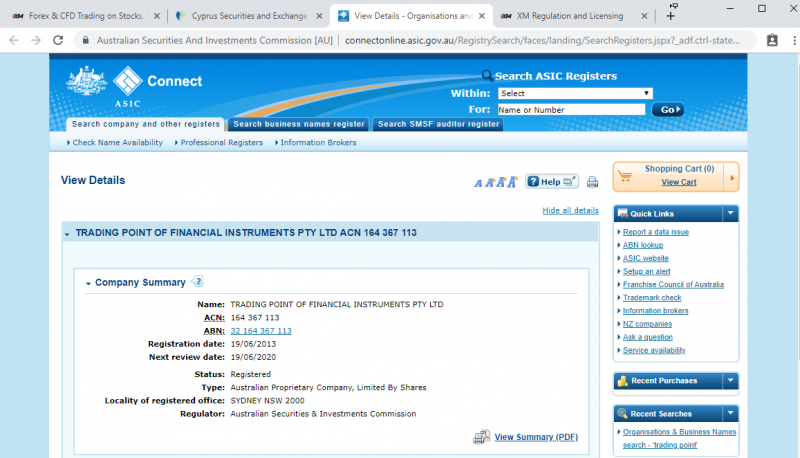Click the Go search button
800x458 pixels.
tap(668, 110)
